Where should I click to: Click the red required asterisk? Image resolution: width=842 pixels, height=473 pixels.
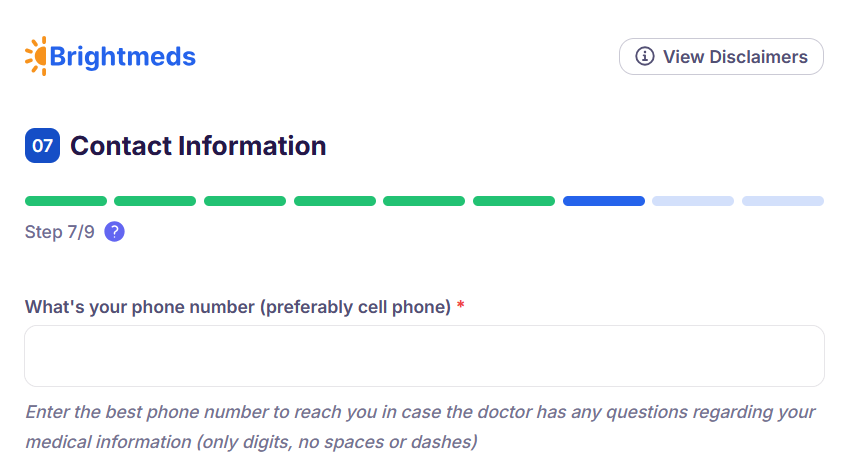click(461, 307)
